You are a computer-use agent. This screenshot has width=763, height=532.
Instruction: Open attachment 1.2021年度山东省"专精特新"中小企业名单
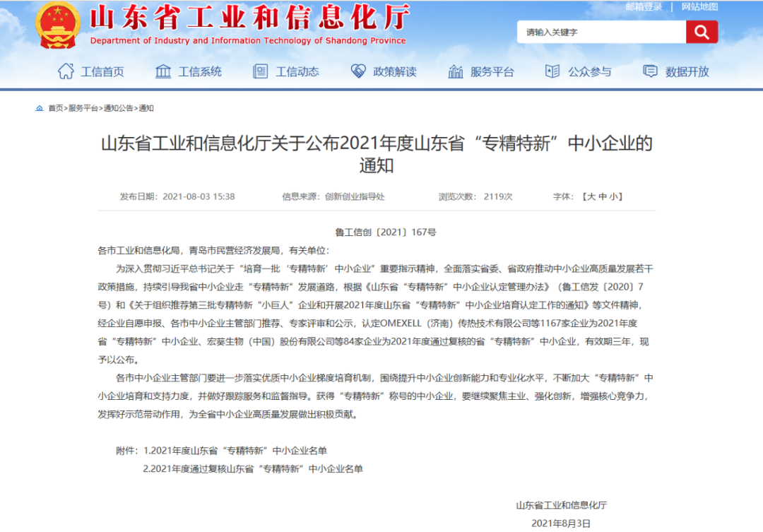tap(235, 451)
